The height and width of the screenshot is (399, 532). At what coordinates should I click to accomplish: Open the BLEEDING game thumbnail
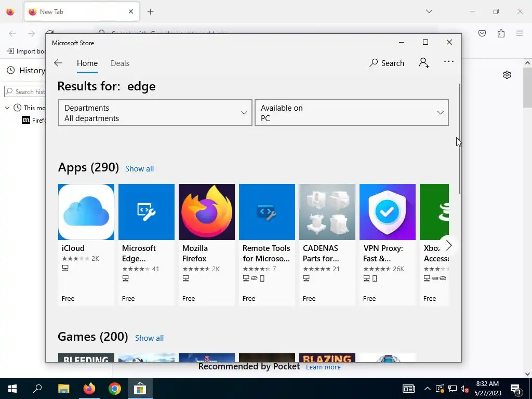(86, 357)
